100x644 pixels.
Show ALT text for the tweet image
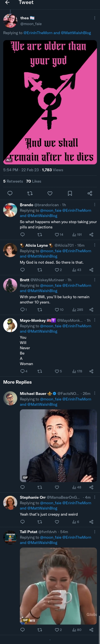point(9,160)
